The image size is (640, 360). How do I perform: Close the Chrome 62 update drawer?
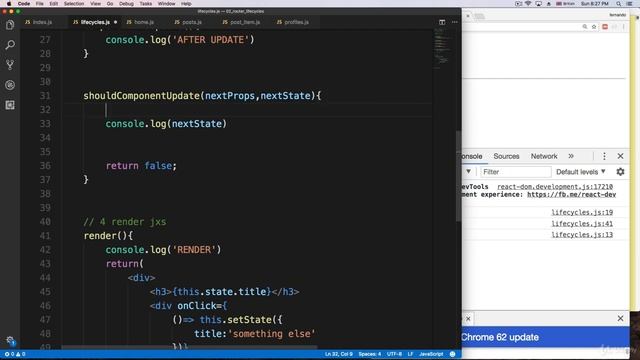point(620,318)
